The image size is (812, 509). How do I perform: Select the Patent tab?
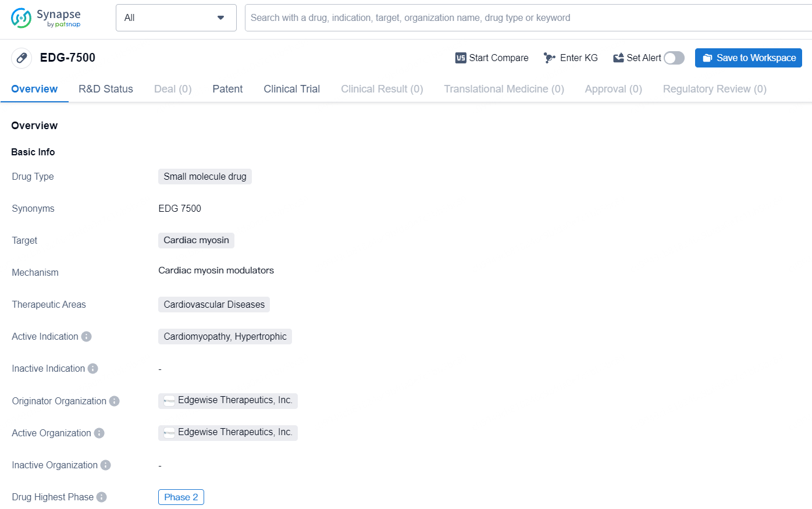tap(227, 89)
